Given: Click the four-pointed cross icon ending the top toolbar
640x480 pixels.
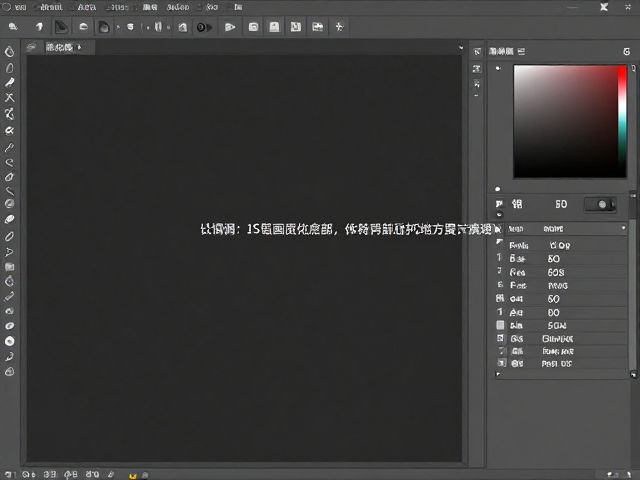Looking at the screenshot, I should [339, 27].
